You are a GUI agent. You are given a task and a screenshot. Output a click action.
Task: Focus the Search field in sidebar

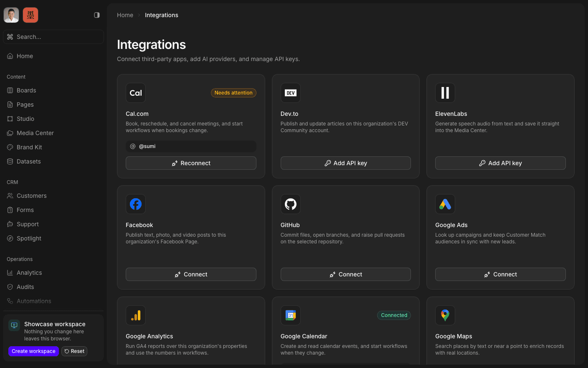[53, 37]
